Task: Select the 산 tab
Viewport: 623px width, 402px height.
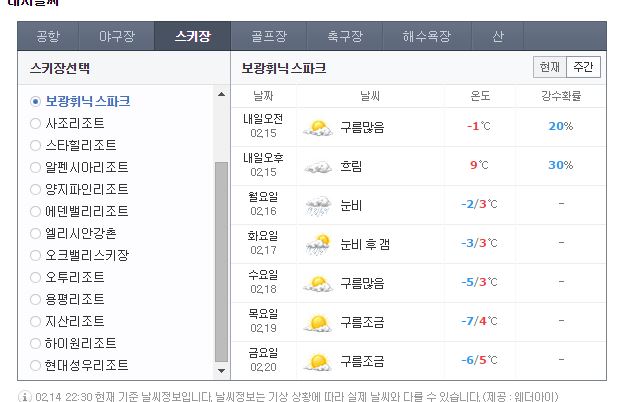Action: click(x=497, y=36)
